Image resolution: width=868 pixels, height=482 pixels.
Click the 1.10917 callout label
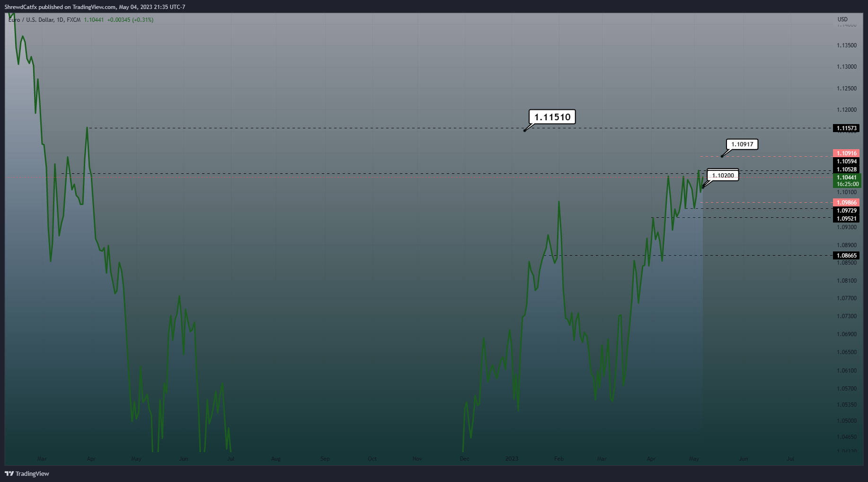pyautogui.click(x=742, y=144)
